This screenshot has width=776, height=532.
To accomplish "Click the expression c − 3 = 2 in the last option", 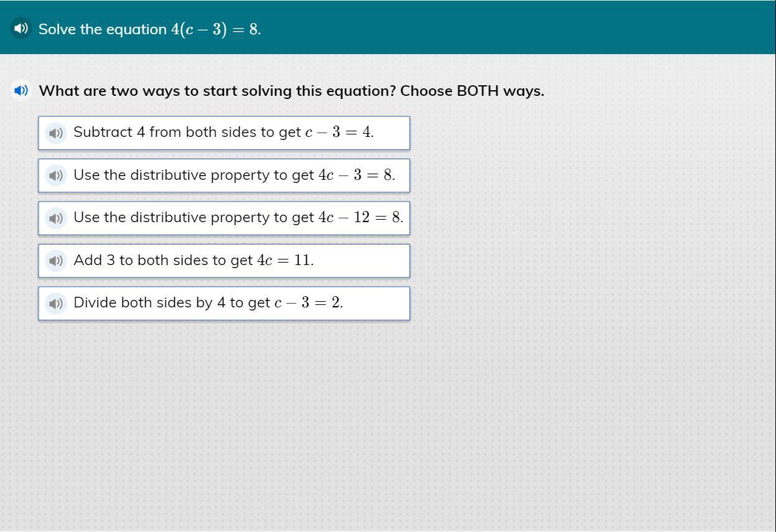I will click(307, 303).
